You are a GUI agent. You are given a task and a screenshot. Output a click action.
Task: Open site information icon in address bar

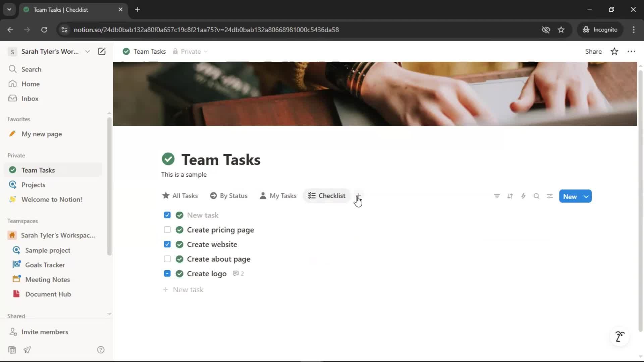click(x=64, y=29)
